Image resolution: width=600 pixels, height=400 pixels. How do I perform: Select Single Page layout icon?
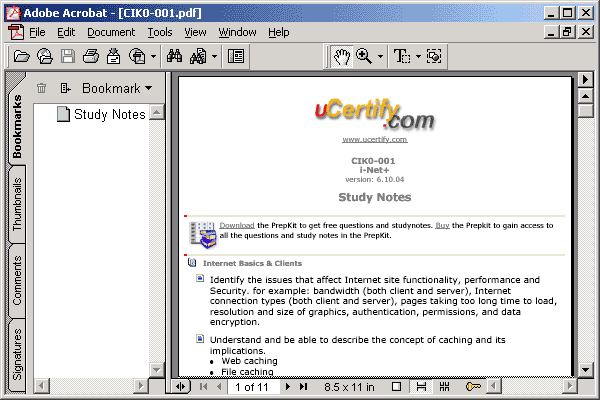396,387
